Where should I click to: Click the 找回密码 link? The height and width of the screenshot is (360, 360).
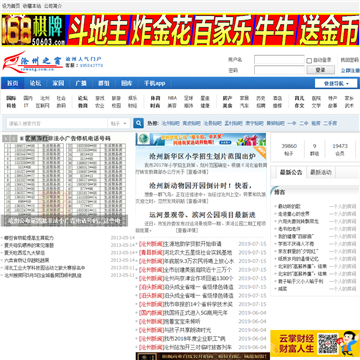(x=349, y=60)
